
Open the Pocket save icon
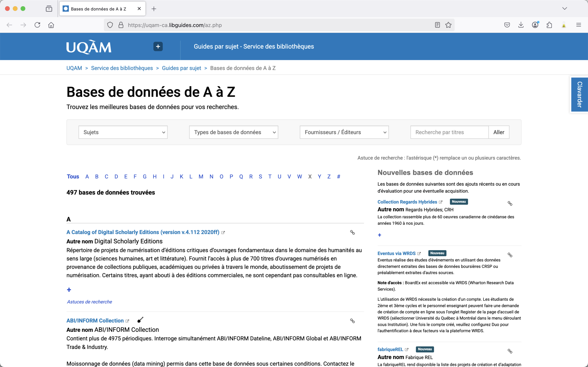tap(507, 25)
